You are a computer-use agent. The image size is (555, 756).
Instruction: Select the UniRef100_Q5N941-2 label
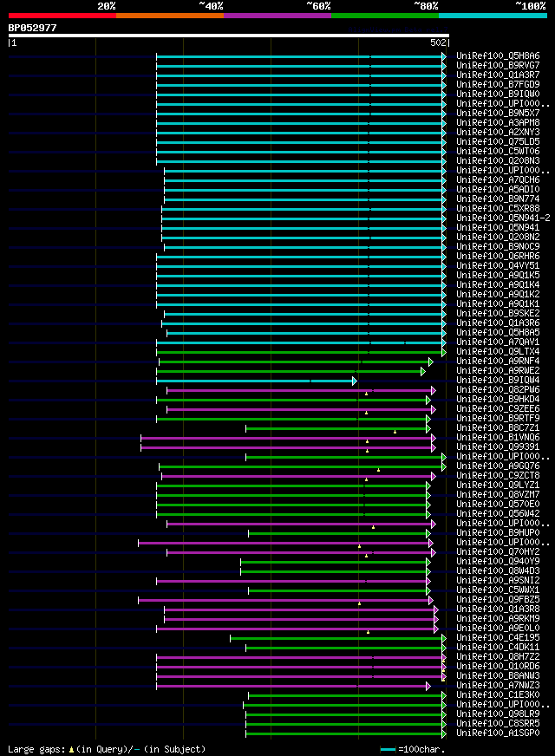[504, 218]
